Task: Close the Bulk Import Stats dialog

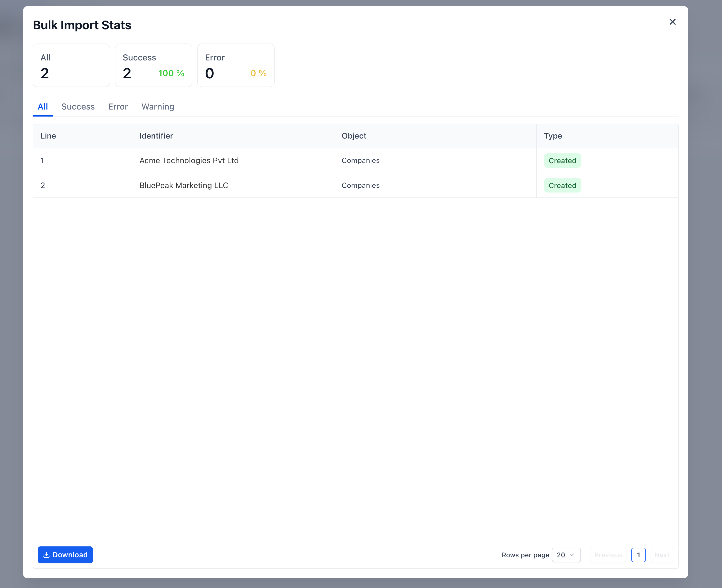Action: (x=672, y=22)
